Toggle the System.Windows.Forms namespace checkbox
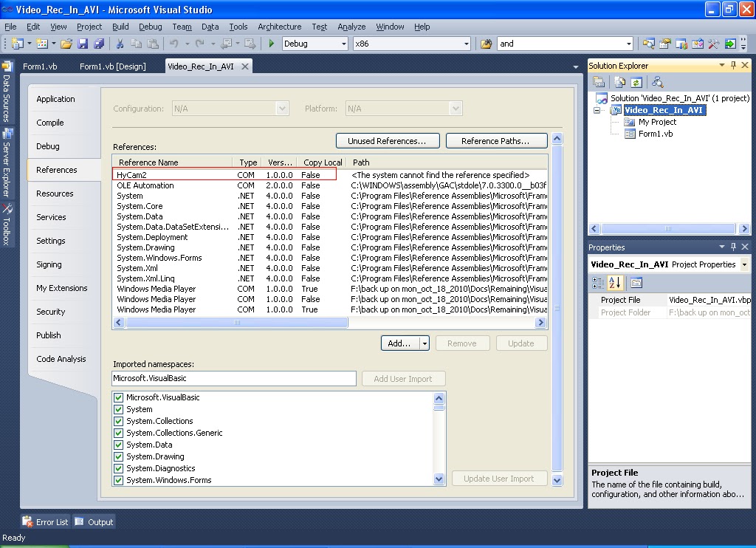The image size is (756, 548). click(x=118, y=480)
